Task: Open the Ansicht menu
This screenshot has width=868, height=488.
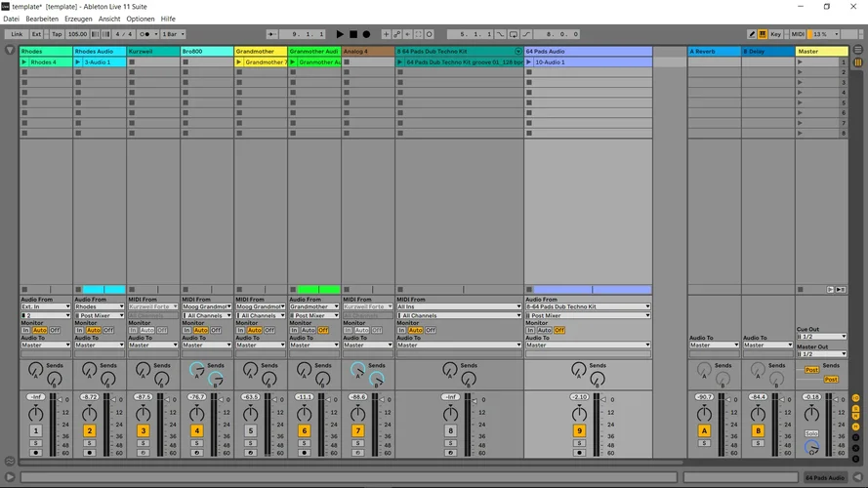Action: (x=109, y=19)
